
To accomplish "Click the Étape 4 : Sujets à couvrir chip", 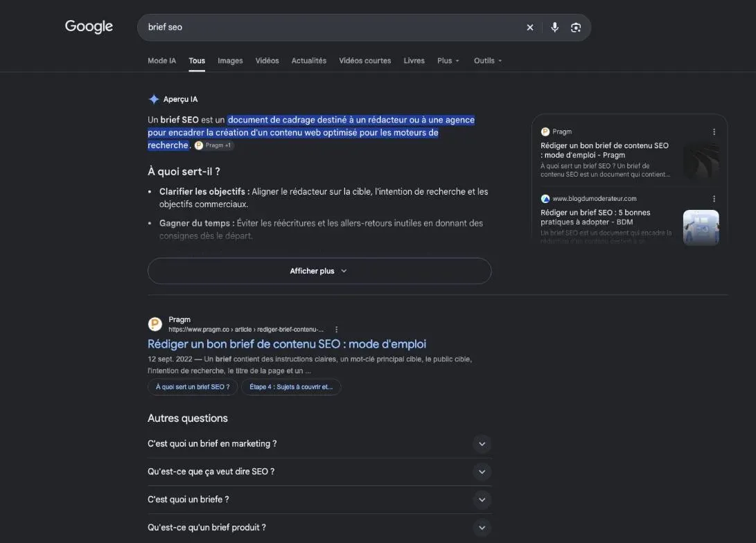I will tap(291, 387).
